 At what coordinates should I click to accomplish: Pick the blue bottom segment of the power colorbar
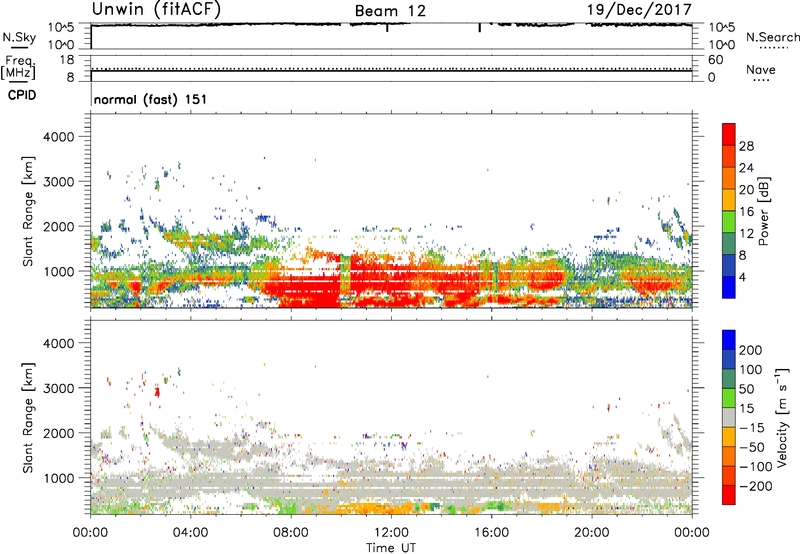pos(729,287)
